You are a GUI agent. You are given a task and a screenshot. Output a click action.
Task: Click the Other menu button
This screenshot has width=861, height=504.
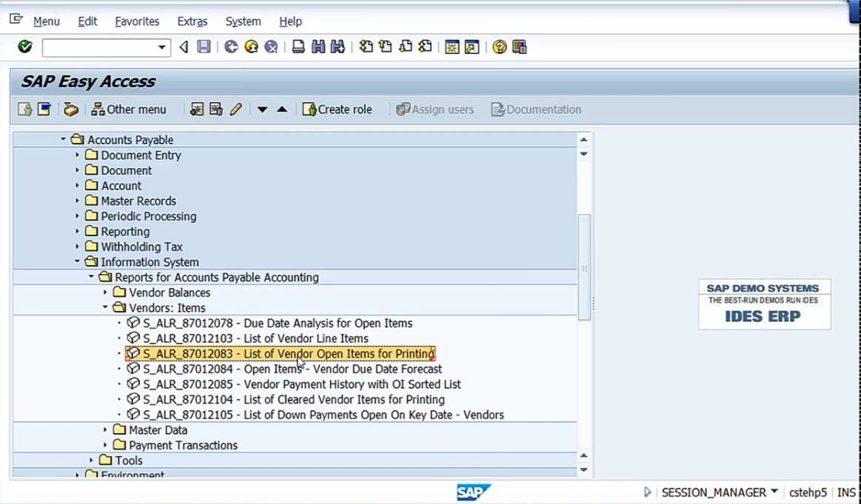click(x=129, y=110)
